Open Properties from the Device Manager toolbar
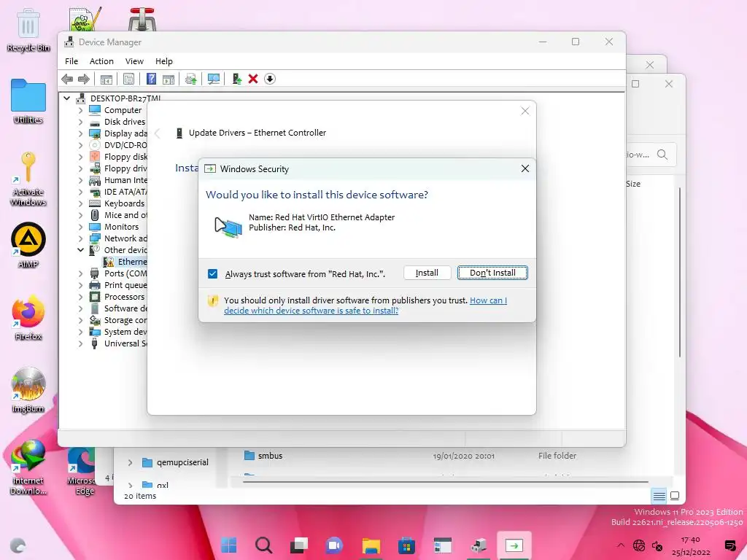 tap(128, 79)
